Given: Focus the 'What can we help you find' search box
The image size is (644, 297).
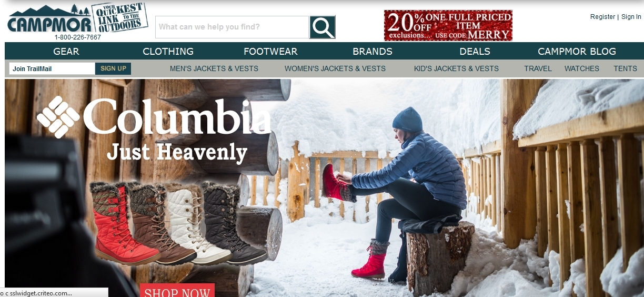Looking at the screenshot, I should tap(232, 27).
